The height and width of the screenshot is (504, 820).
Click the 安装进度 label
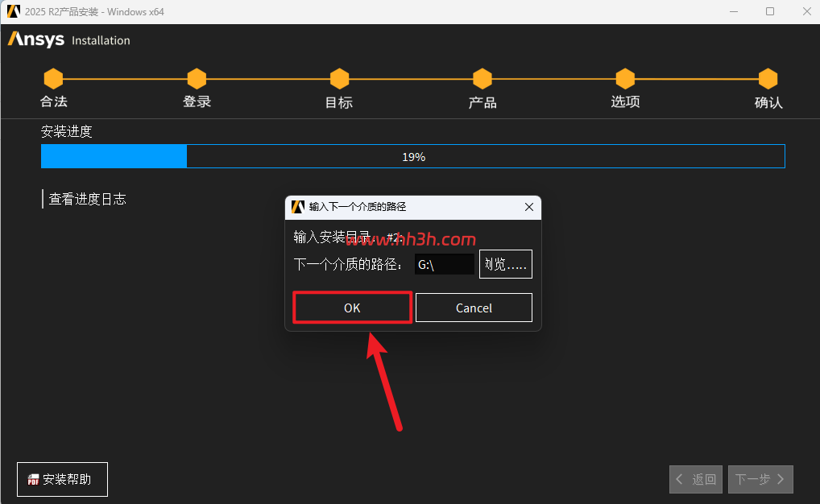point(66,131)
